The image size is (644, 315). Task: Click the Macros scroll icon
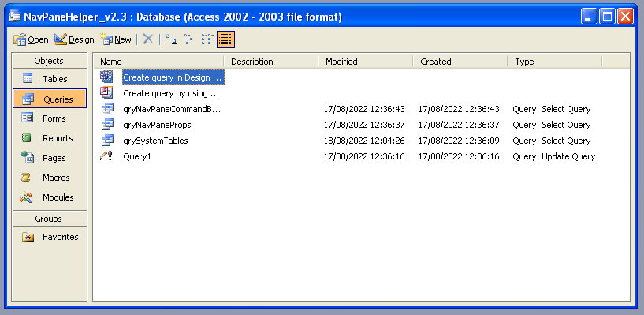(x=26, y=178)
